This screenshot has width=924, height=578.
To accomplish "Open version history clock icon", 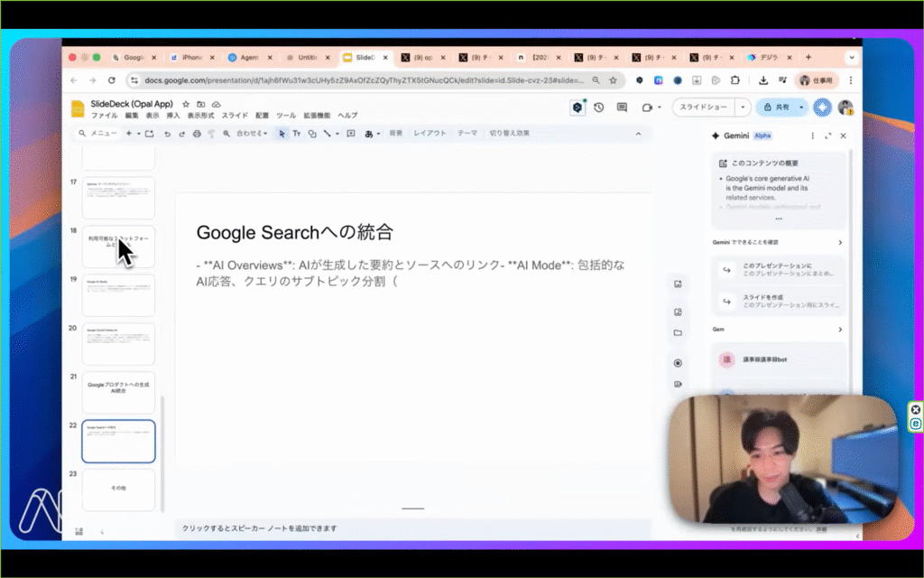I will pos(599,107).
